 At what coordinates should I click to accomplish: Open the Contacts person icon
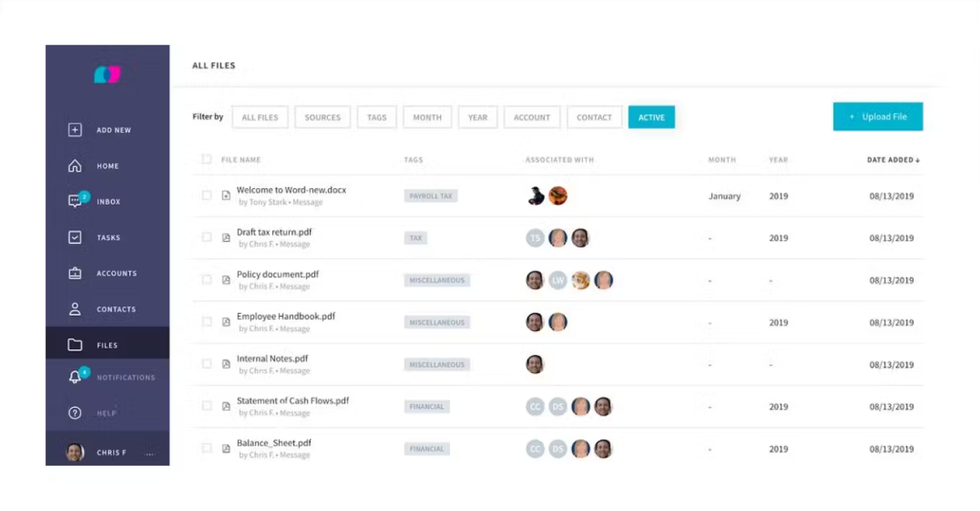click(x=75, y=309)
